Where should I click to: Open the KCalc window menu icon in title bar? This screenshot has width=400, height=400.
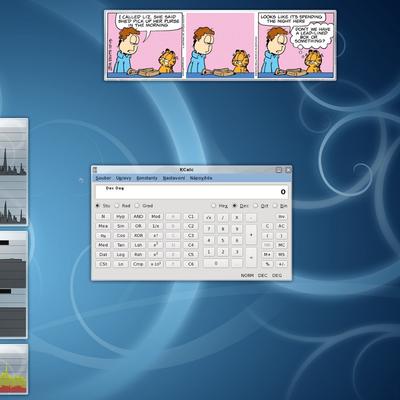pyautogui.click(x=95, y=170)
